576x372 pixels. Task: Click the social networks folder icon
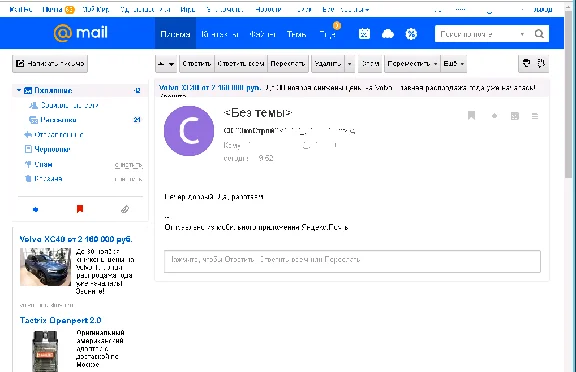33,105
